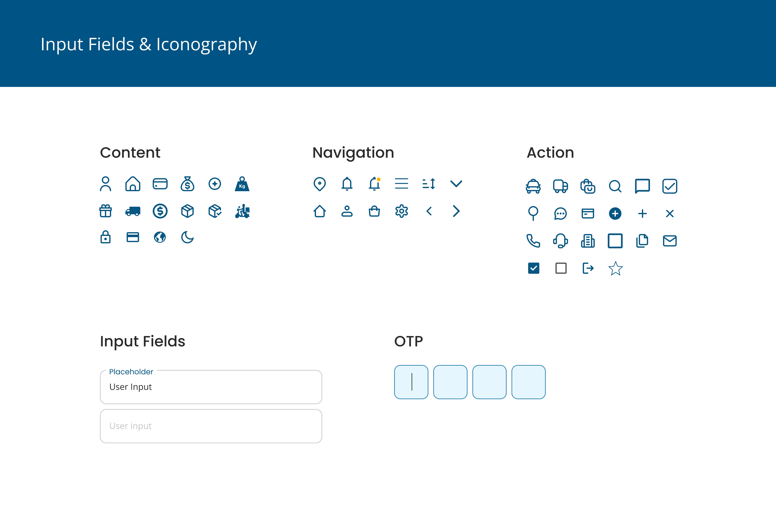Open the settings gear icon
This screenshot has height=532, width=776.
(x=402, y=211)
